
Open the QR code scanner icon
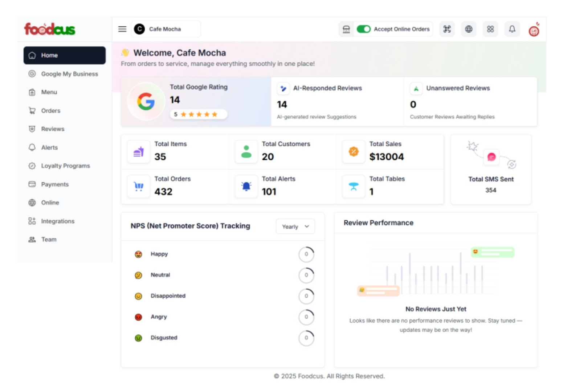(447, 29)
